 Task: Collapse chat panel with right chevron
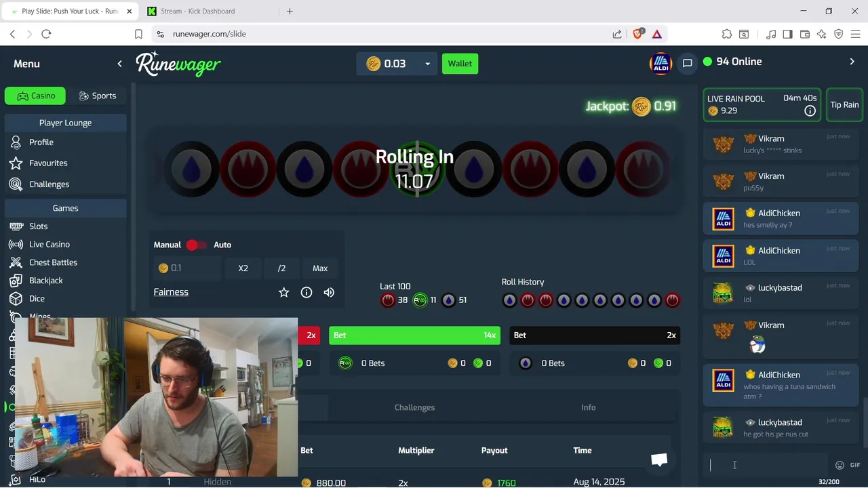tap(852, 62)
